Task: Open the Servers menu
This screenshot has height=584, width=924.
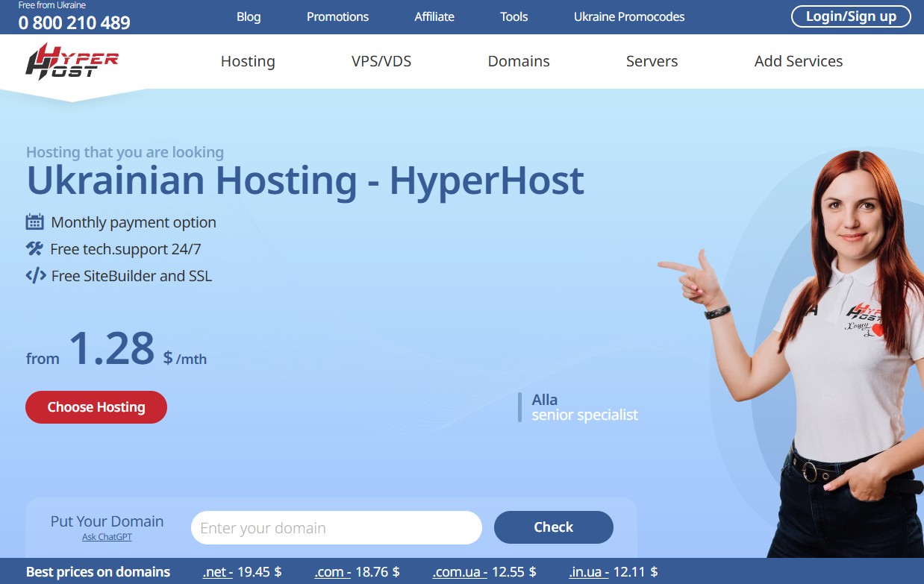Action: point(652,61)
